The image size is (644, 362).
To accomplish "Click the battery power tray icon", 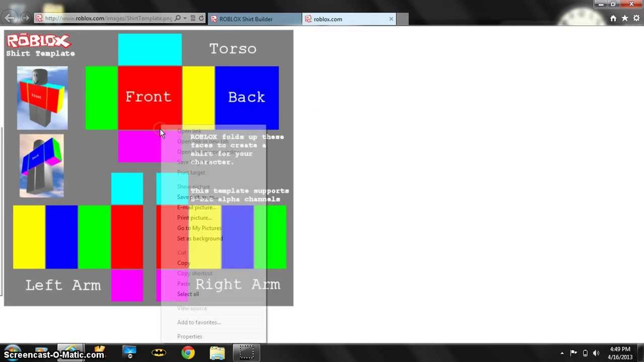I will (x=585, y=353).
